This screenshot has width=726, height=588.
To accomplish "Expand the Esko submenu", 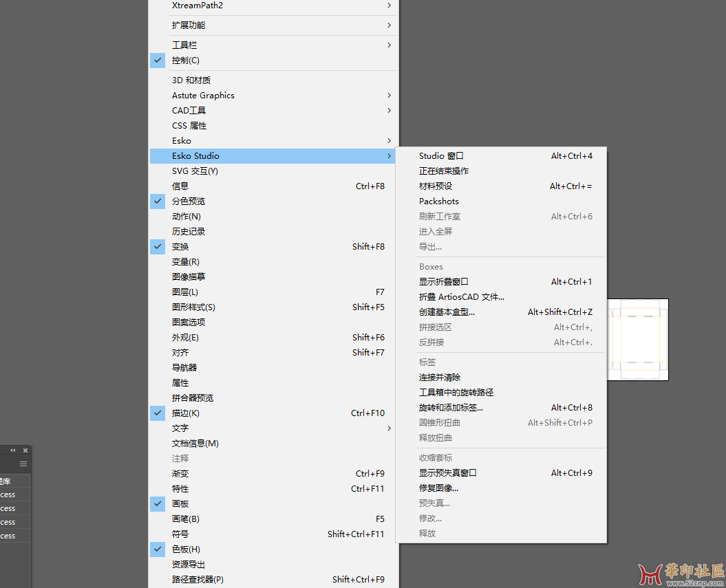I will 273,141.
